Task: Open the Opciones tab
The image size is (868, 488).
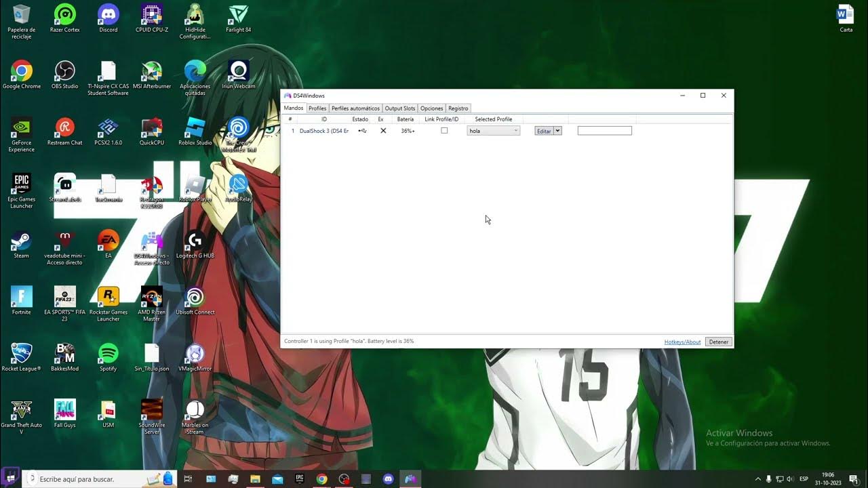Action: coord(431,108)
